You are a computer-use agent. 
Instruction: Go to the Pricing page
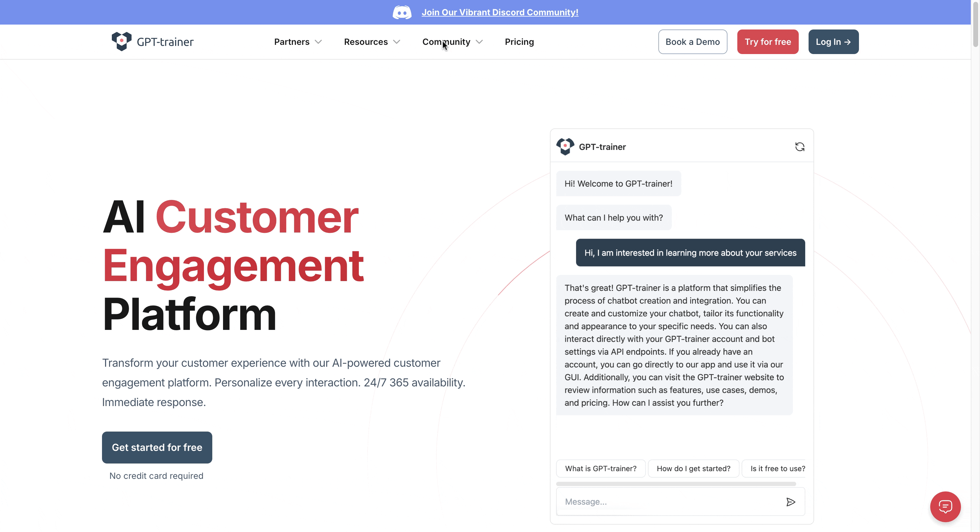click(519, 42)
